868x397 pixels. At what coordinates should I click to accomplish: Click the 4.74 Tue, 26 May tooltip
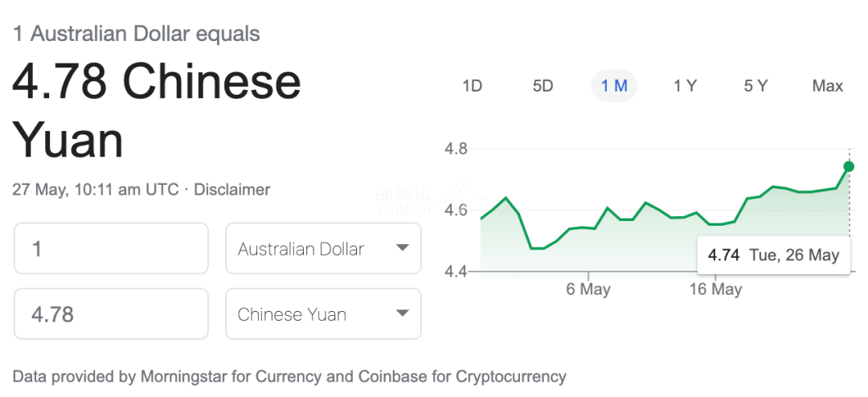pos(773,256)
